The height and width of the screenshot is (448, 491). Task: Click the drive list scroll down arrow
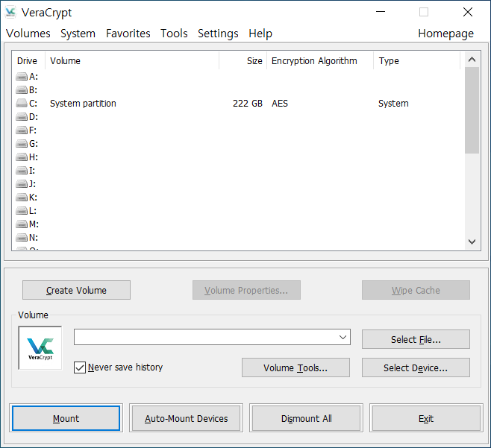click(472, 242)
